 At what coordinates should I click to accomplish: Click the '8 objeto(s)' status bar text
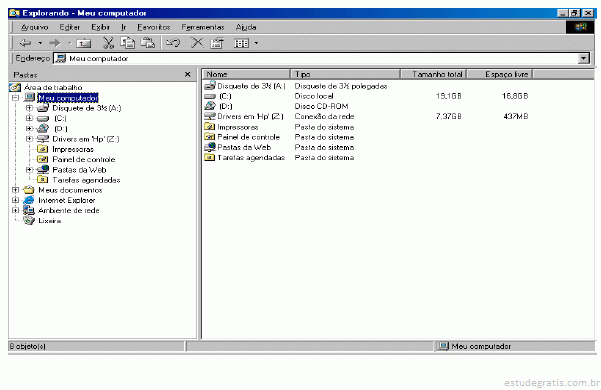[x=28, y=346]
